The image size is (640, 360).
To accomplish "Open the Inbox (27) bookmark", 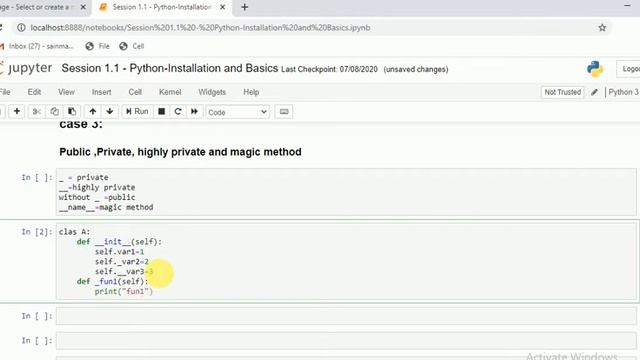I will click(37, 46).
